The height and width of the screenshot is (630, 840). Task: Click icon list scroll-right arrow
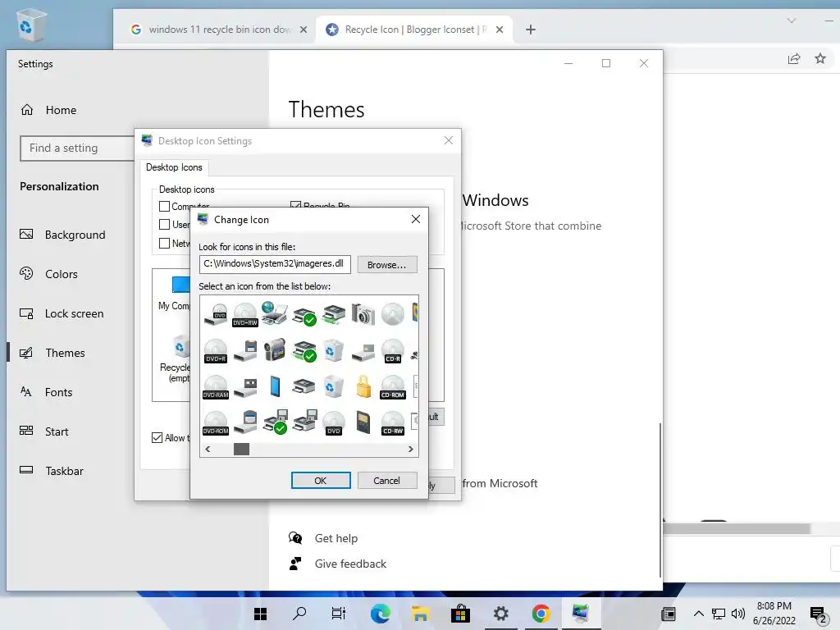click(x=411, y=449)
